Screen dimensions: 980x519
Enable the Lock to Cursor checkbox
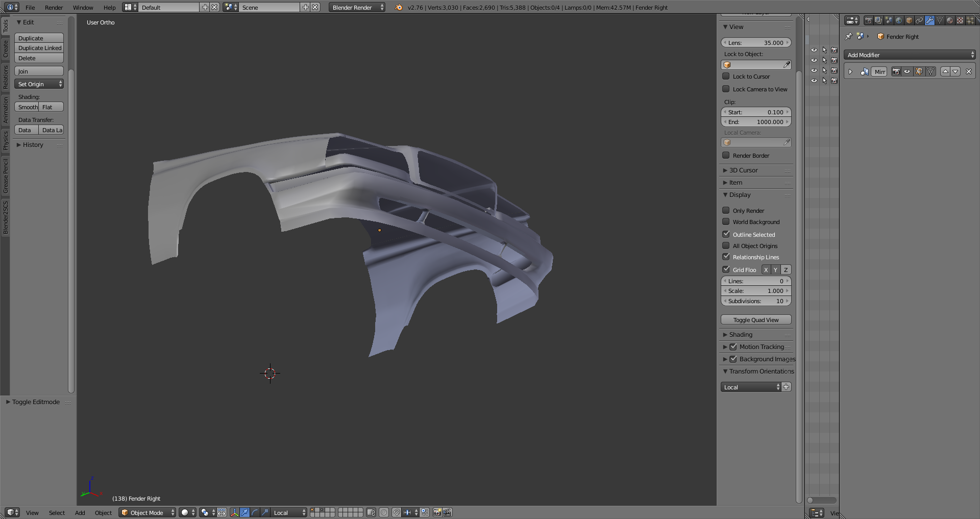point(726,77)
